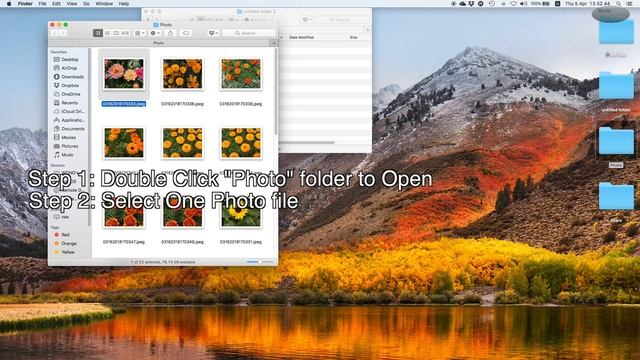This screenshot has width=640, height=360.
Task: Open the Go menu
Action: point(86,4)
